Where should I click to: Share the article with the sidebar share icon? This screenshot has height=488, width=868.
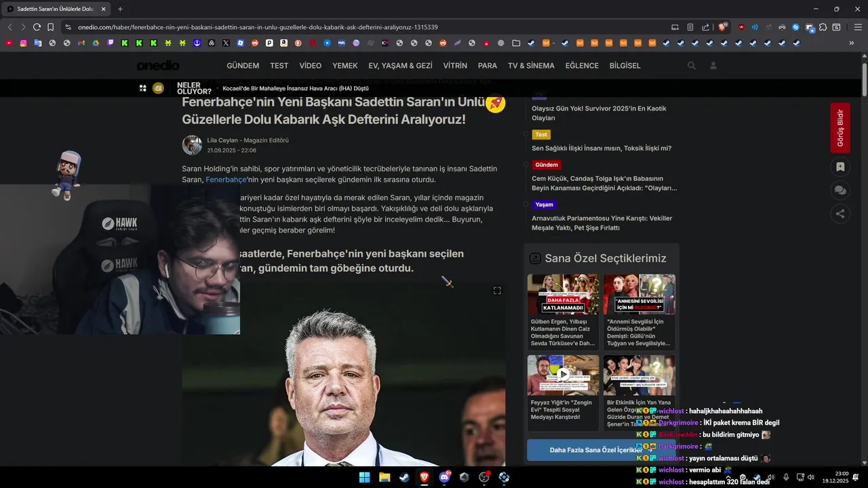tap(840, 214)
